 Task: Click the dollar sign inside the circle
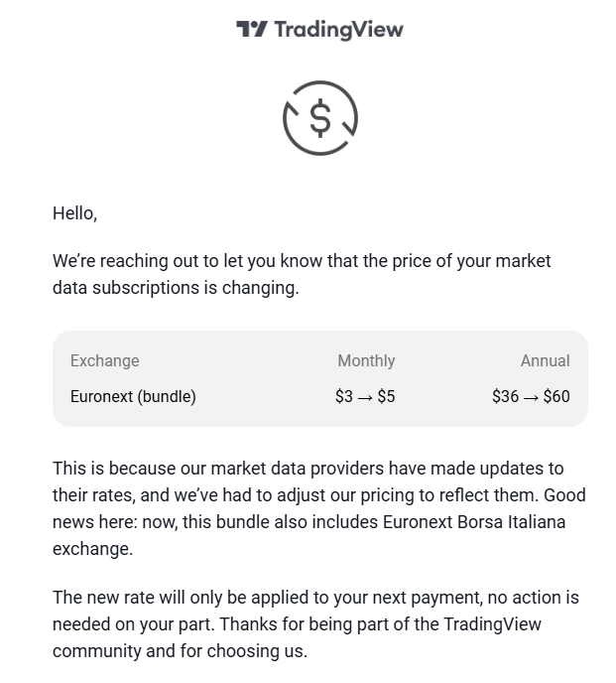click(320, 117)
